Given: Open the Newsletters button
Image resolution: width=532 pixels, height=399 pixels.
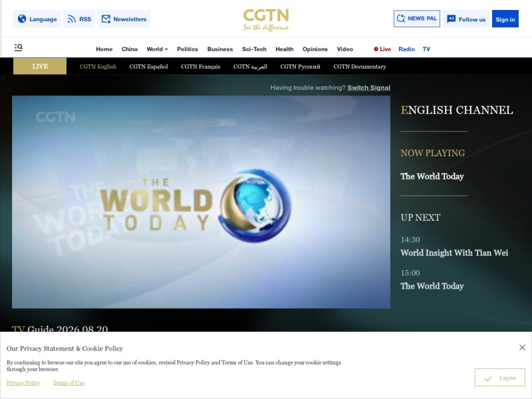Looking at the screenshot, I should 124,19.
